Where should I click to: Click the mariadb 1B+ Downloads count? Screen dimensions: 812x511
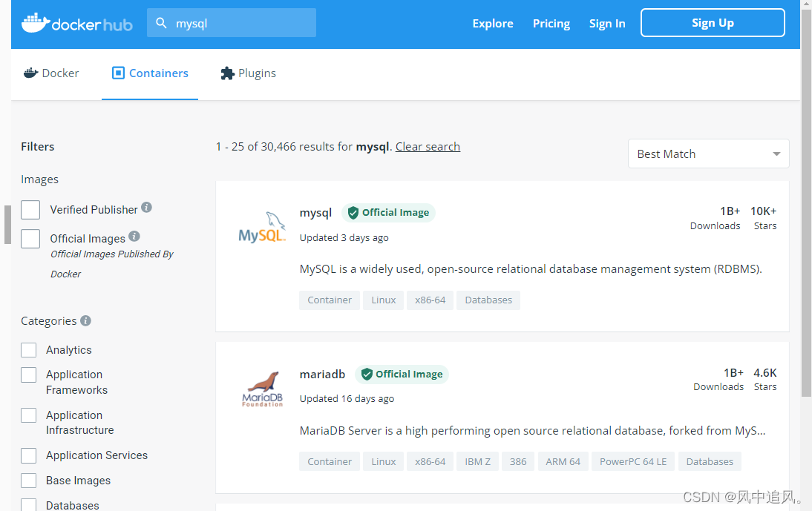(733, 372)
